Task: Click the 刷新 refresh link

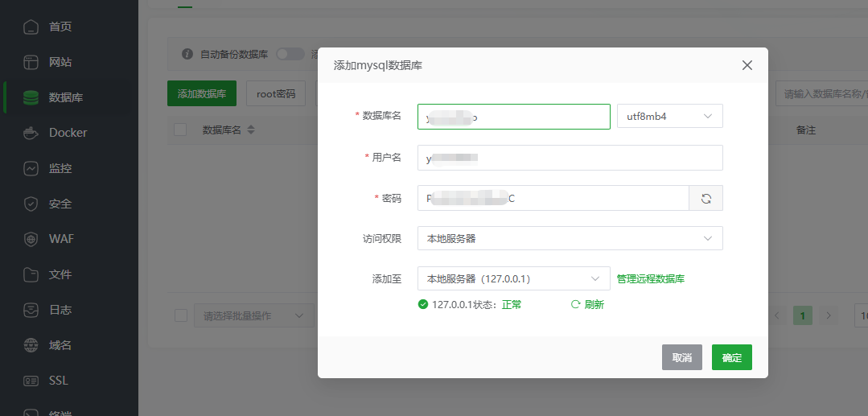Action: (x=594, y=304)
